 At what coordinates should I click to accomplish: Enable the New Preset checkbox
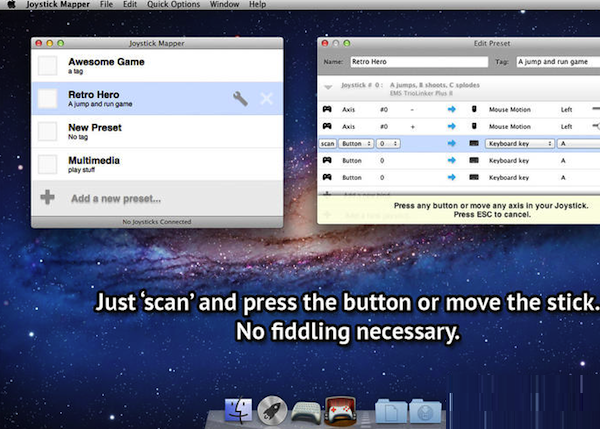(x=48, y=131)
